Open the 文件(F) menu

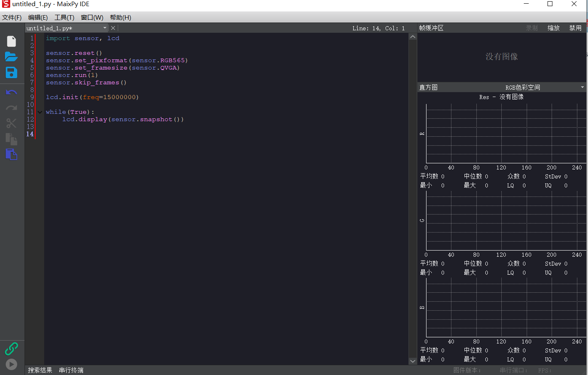coord(12,18)
